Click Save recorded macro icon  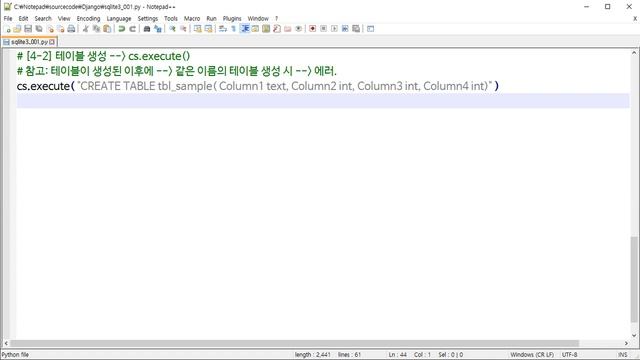[x=356, y=29]
